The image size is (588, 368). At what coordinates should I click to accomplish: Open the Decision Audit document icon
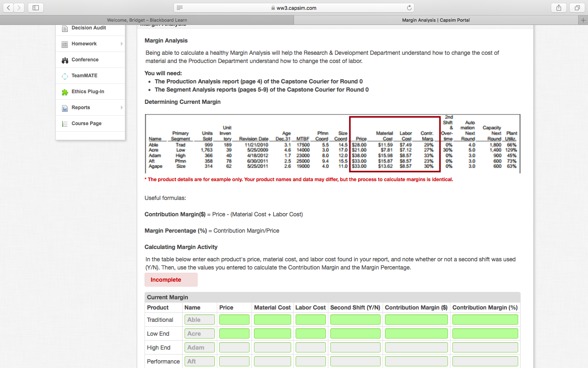point(65,28)
